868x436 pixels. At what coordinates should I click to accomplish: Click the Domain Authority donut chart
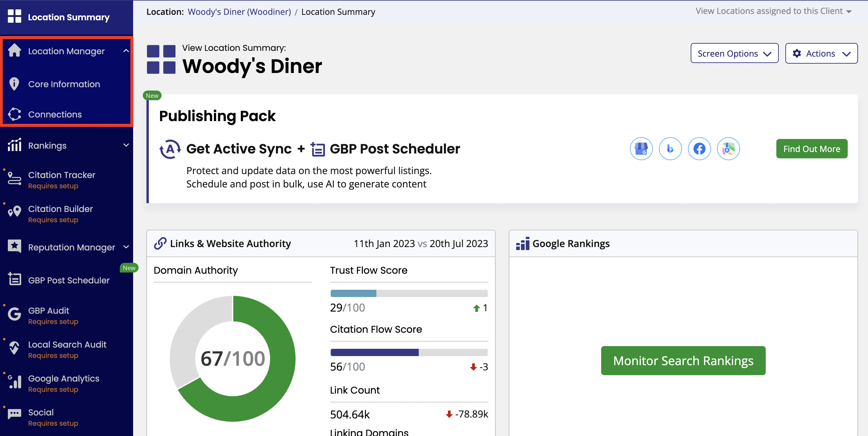[x=232, y=358]
